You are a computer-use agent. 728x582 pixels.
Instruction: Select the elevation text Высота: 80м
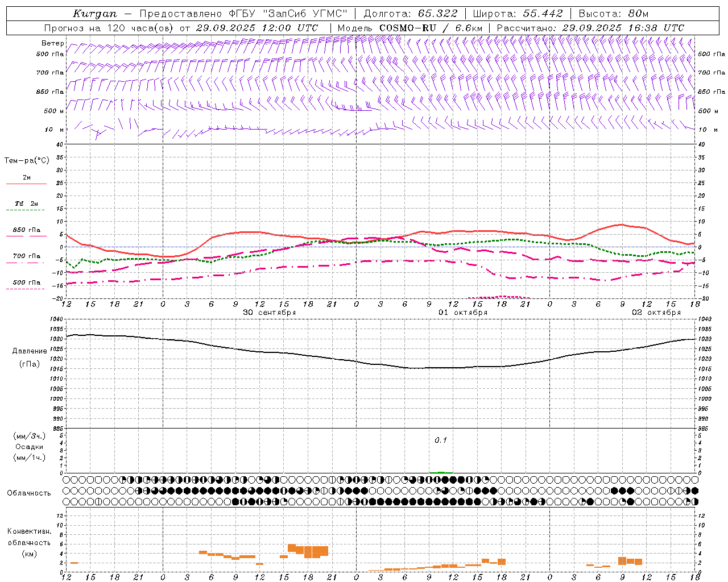(x=613, y=14)
